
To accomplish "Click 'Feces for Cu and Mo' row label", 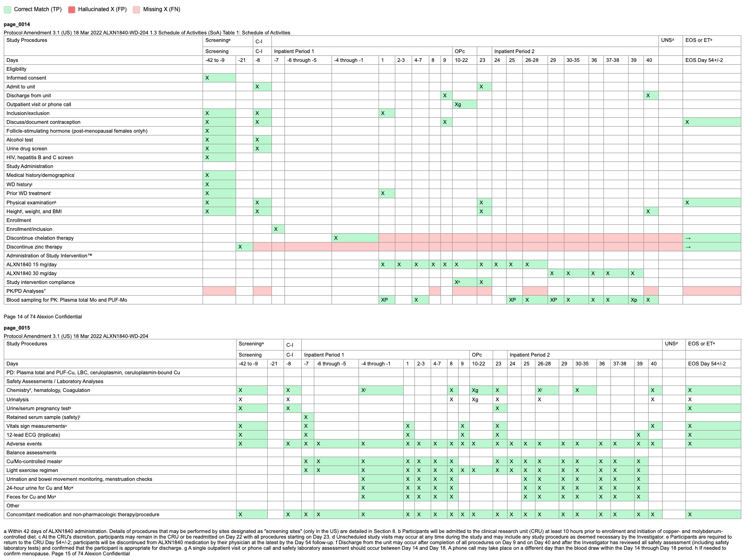I will [x=31, y=497].
